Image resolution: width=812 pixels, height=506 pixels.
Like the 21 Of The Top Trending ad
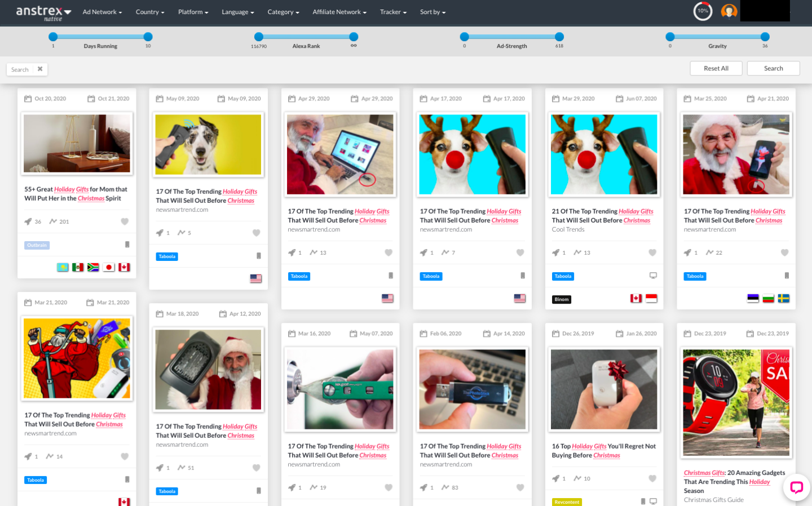tap(652, 252)
